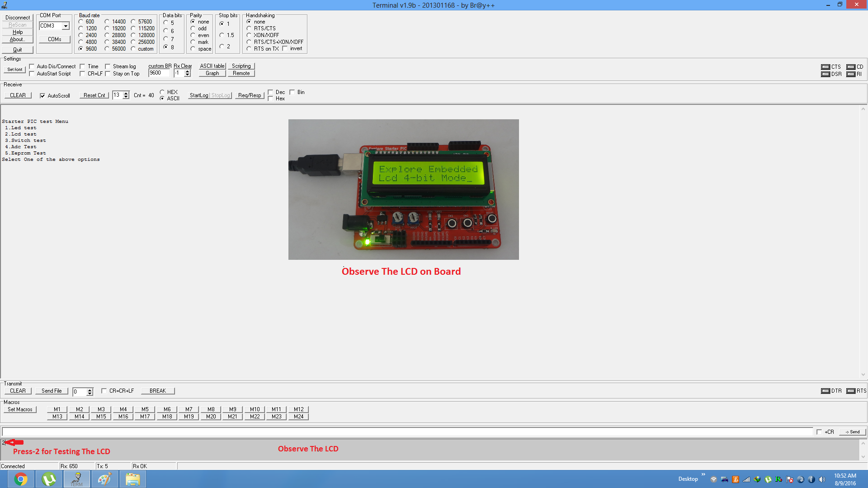Open the Help button
The width and height of the screenshot is (868, 488).
coord(18,32)
